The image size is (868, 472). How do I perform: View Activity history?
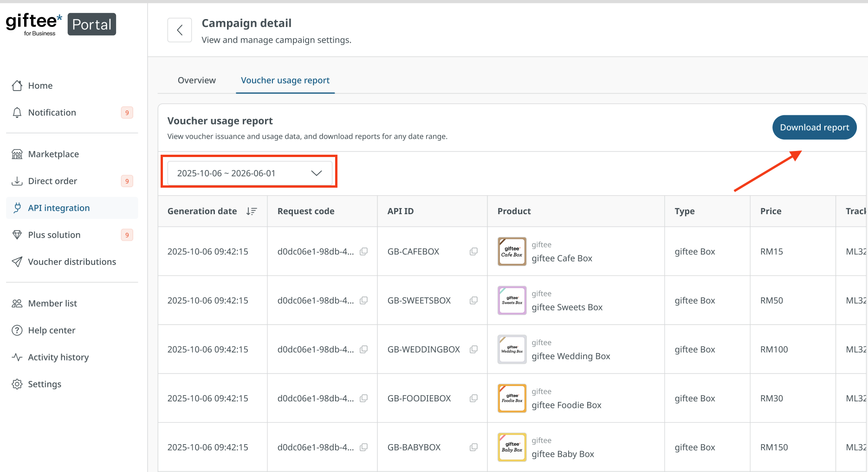pyautogui.click(x=72, y=357)
